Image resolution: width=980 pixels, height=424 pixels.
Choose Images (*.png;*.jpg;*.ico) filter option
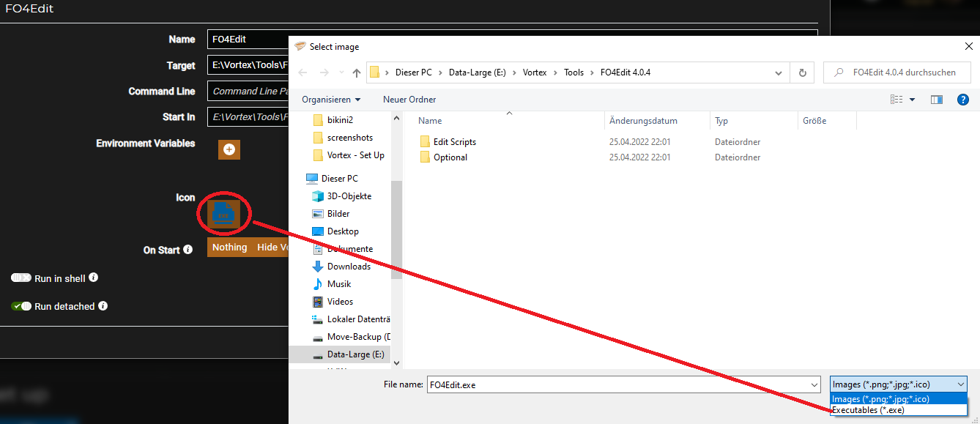(899, 399)
